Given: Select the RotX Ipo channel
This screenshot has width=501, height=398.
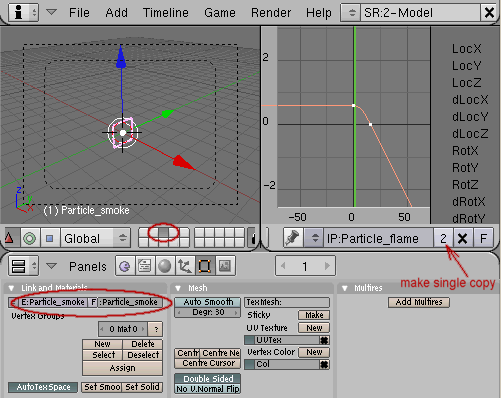Looking at the screenshot, I should tap(465, 151).
